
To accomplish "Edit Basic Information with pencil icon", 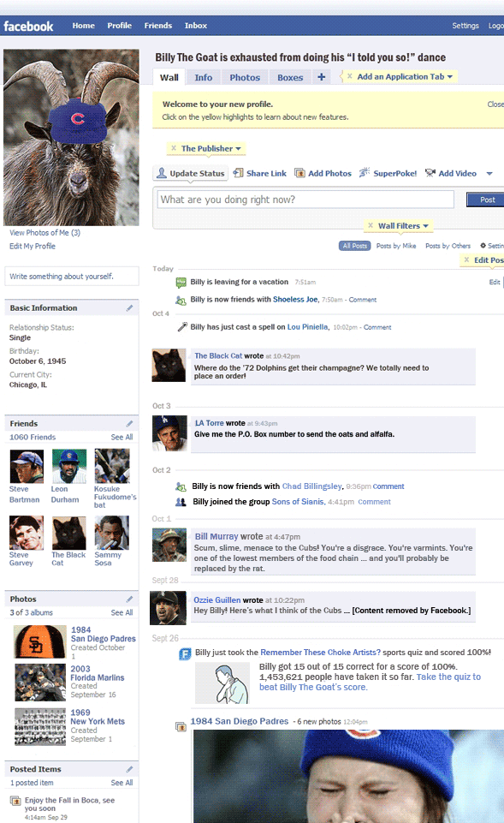I will (x=129, y=308).
